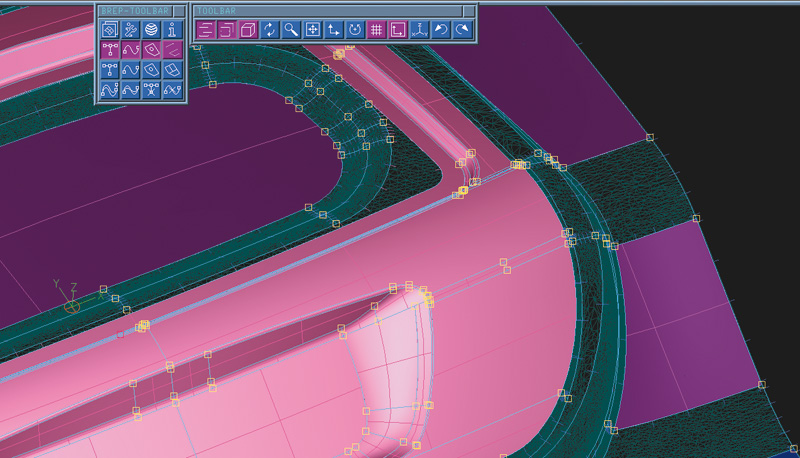Select the blue surface patch icon
The width and height of the screenshot is (800, 458).
click(x=151, y=70)
